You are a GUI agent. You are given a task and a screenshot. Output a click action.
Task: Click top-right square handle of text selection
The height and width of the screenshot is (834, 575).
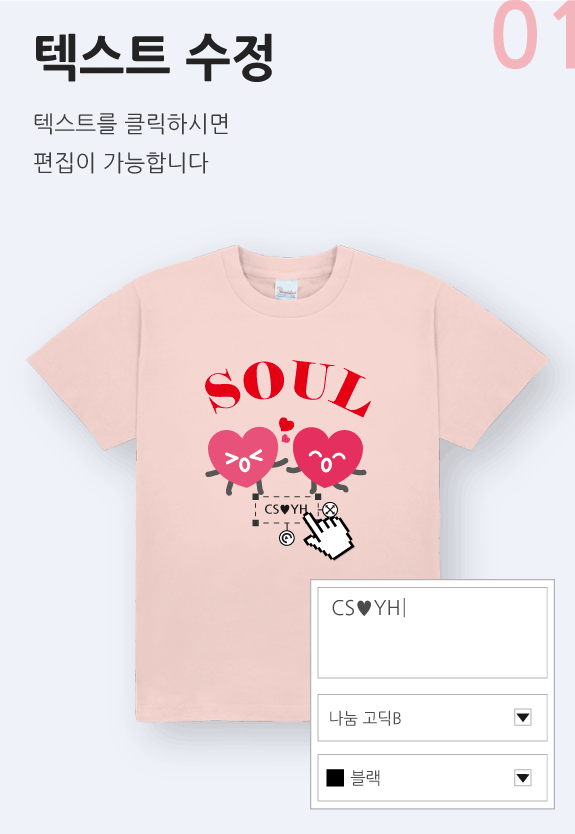[318, 497]
